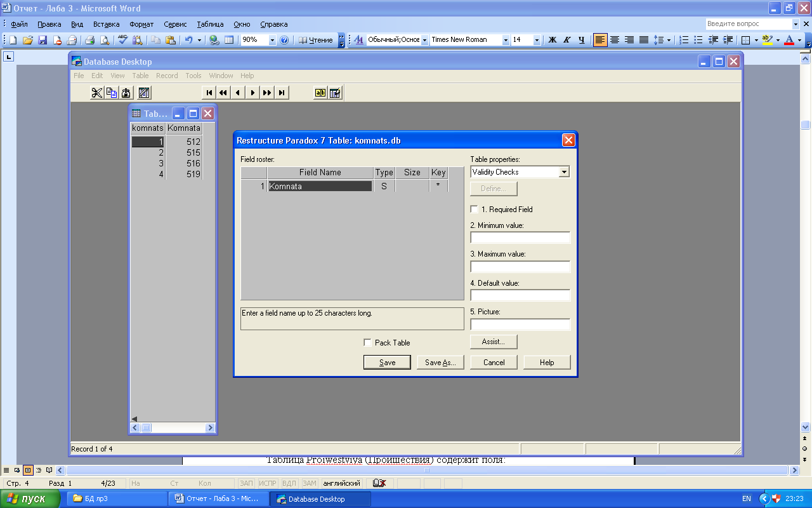The image size is (812, 508).
Task: Click the Print icon in Word toolbar
Action: [90, 40]
